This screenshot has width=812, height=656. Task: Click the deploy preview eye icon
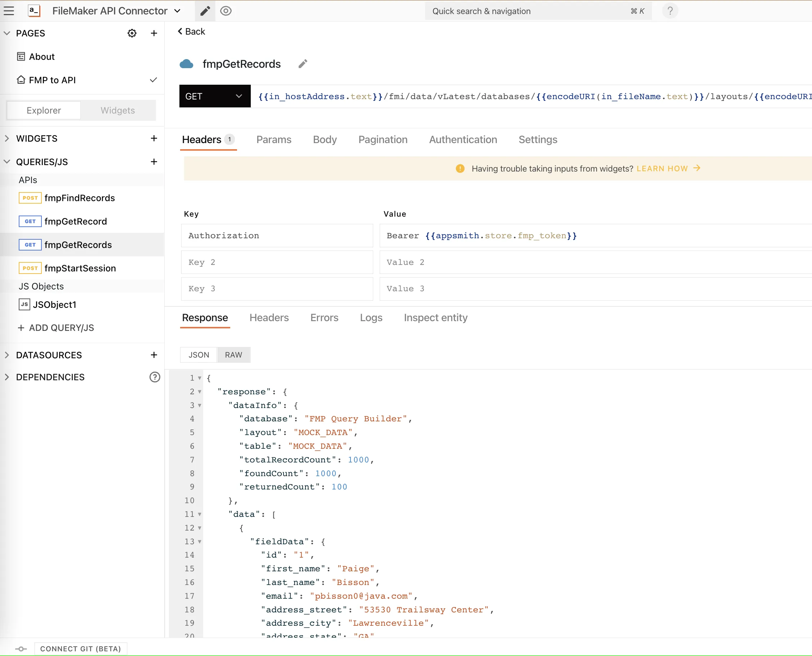pos(226,10)
